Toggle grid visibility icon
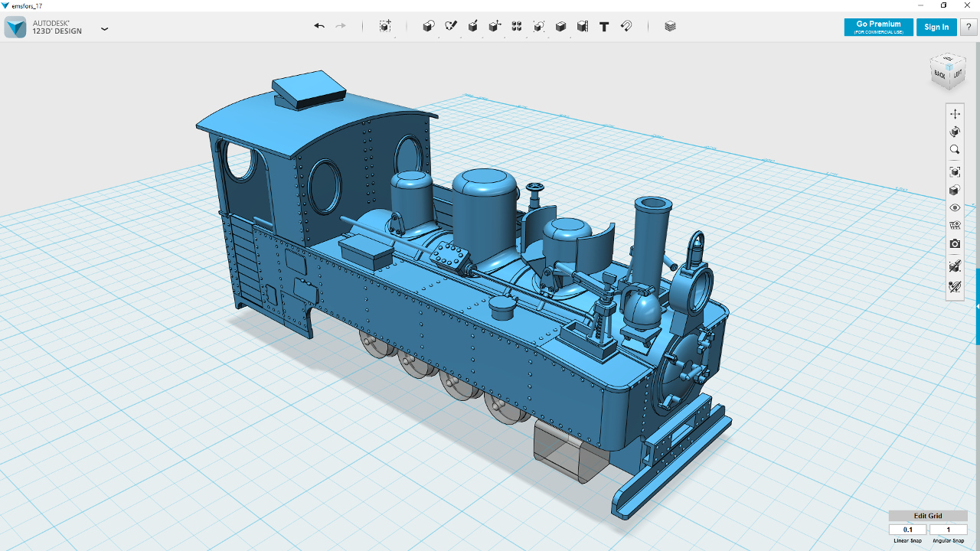980x551 pixels. (x=955, y=226)
